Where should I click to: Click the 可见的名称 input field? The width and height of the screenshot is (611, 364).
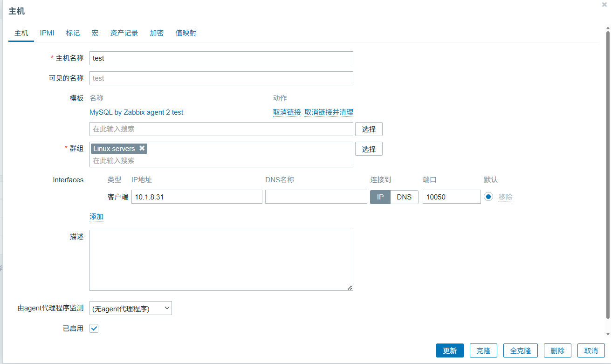(221, 78)
